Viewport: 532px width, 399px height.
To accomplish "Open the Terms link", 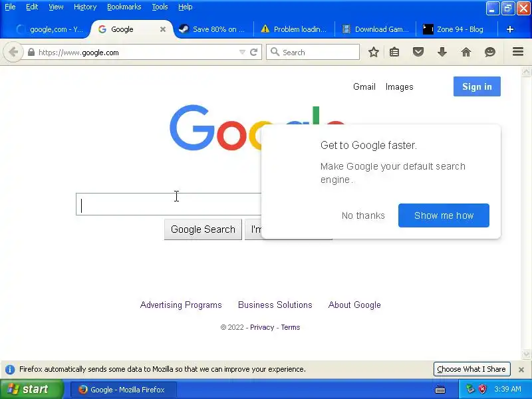I will (291, 327).
